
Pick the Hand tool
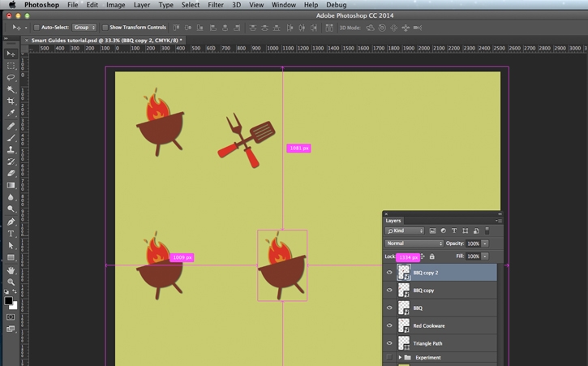(x=11, y=270)
